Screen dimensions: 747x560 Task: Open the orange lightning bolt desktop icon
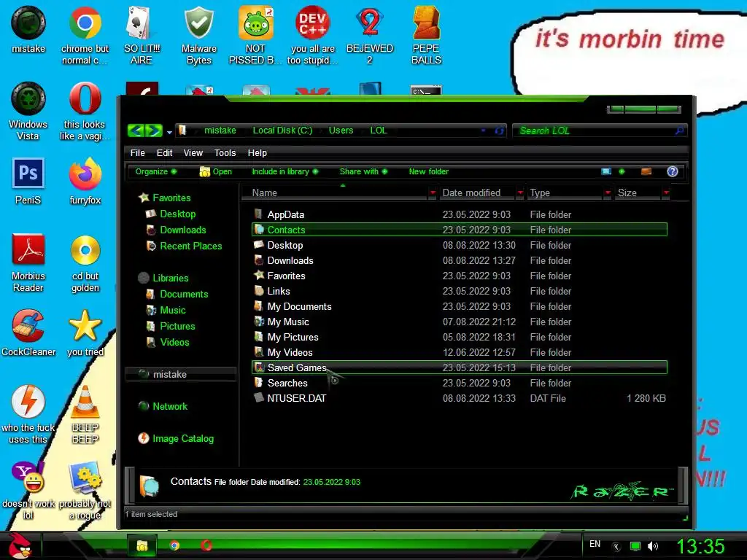coord(28,413)
